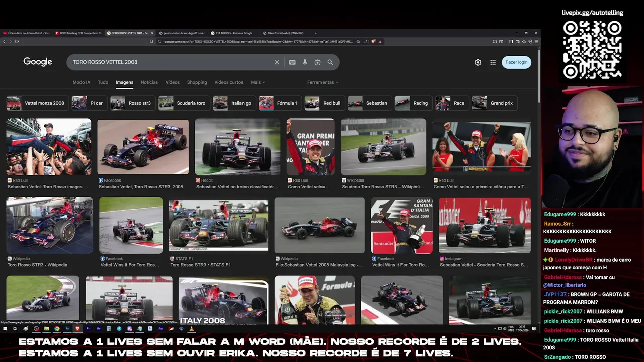The width and height of the screenshot is (644, 362).
Task: Select the Grand prix filter chip
Action: 494,103
